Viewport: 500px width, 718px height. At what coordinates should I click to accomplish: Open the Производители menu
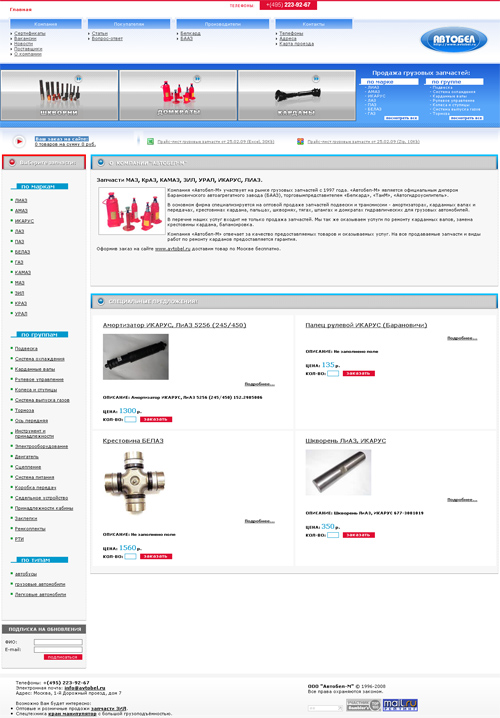tap(223, 24)
